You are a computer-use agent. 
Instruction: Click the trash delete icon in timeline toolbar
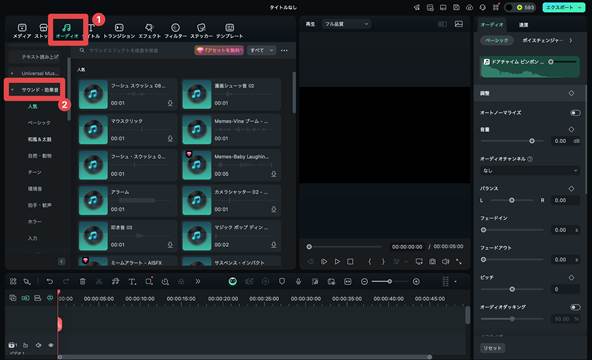tap(82, 282)
